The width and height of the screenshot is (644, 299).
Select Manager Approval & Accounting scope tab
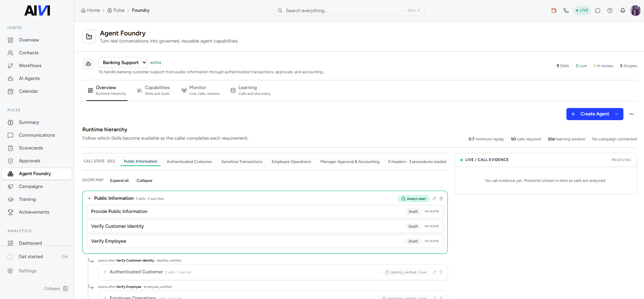(x=350, y=162)
